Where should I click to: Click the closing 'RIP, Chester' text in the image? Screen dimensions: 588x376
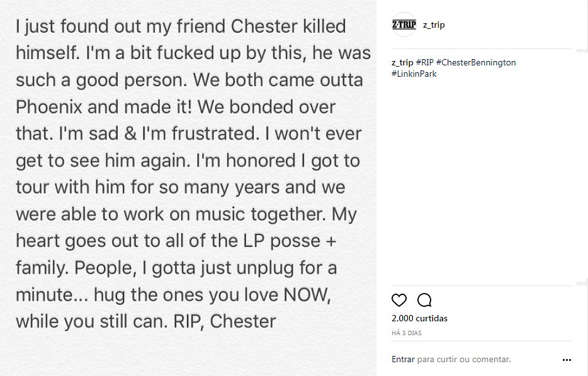tap(224, 322)
